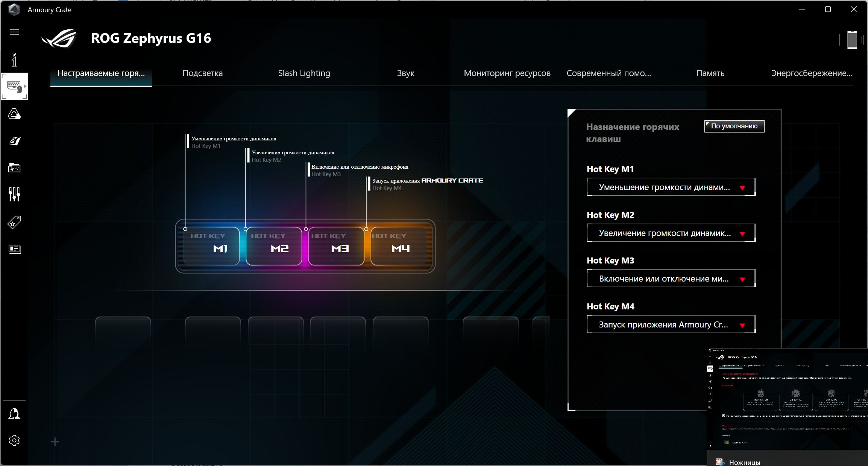
Task: Click the Уменьшение громкости динамиков callout label
Action: pyautogui.click(x=234, y=139)
